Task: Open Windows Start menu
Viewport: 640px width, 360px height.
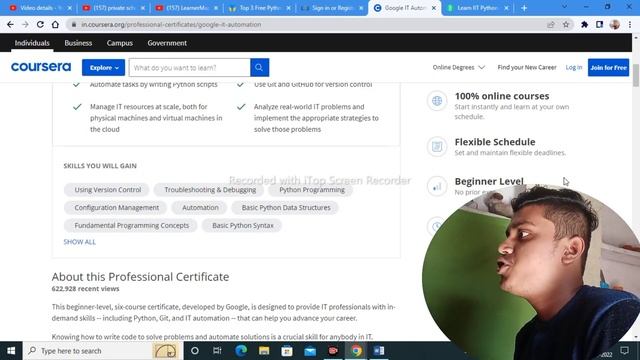Action: [x=11, y=351]
